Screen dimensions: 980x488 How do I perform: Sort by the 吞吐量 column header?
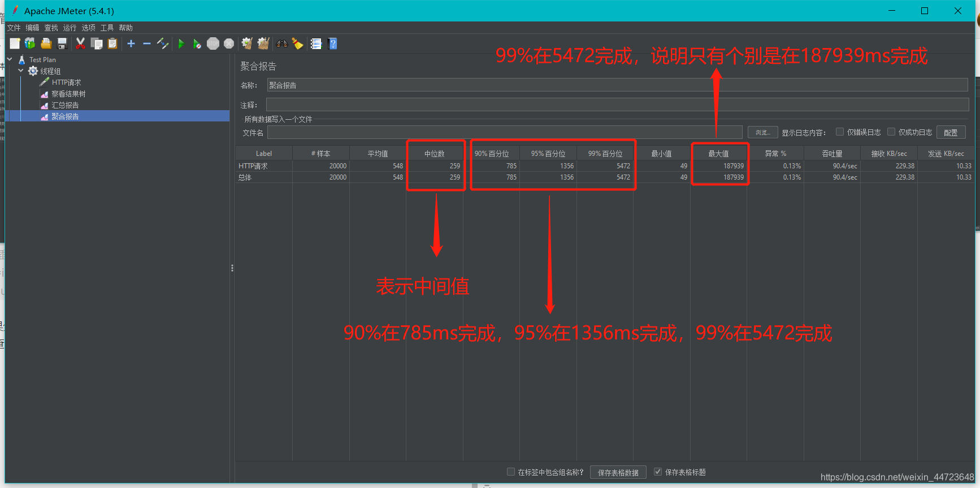point(832,154)
